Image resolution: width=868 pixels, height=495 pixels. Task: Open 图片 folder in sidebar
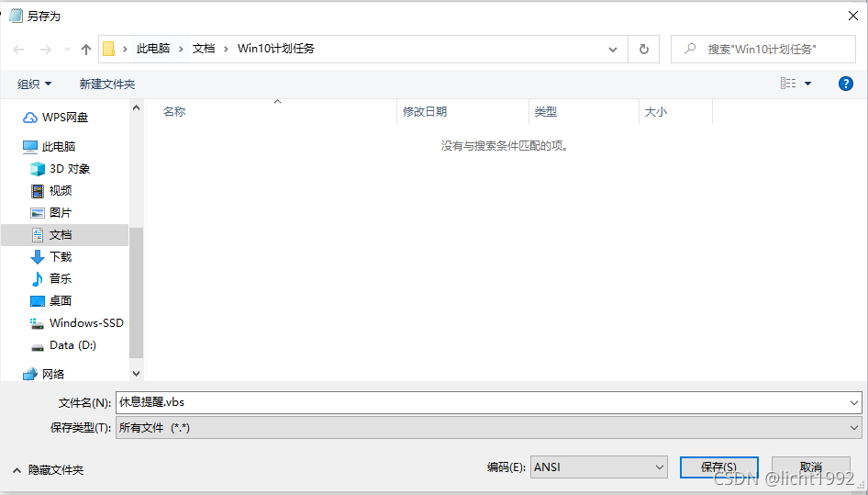pyautogui.click(x=51, y=213)
